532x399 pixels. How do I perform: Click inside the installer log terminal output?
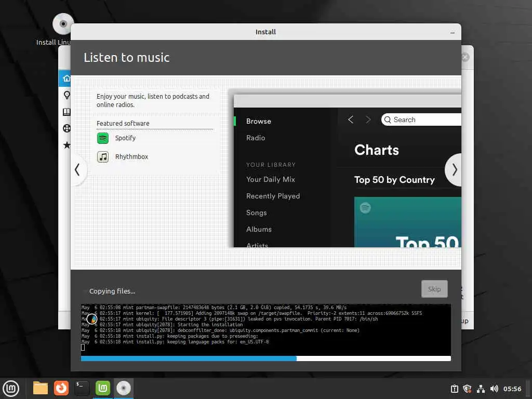coord(265,329)
